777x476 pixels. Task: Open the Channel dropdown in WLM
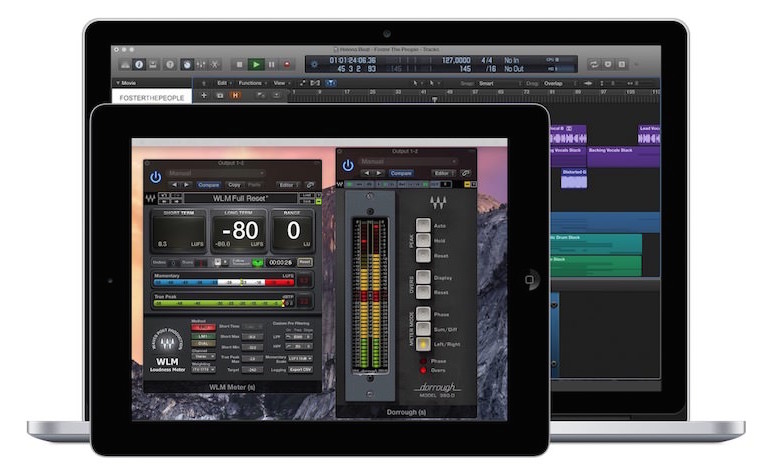click(203, 356)
